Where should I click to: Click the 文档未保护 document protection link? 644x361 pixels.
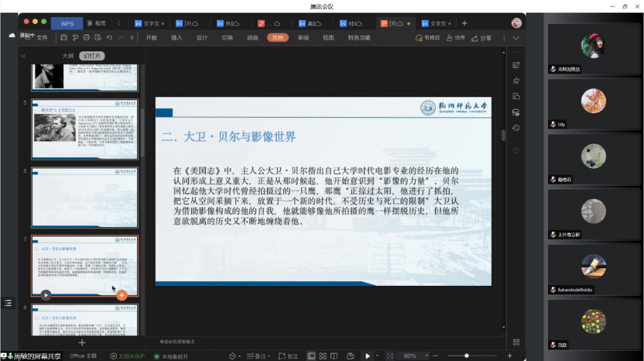127,356
